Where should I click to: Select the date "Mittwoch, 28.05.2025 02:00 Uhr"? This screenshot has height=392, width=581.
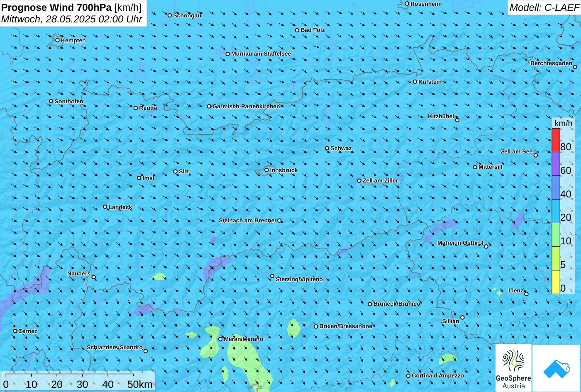pos(72,19)
